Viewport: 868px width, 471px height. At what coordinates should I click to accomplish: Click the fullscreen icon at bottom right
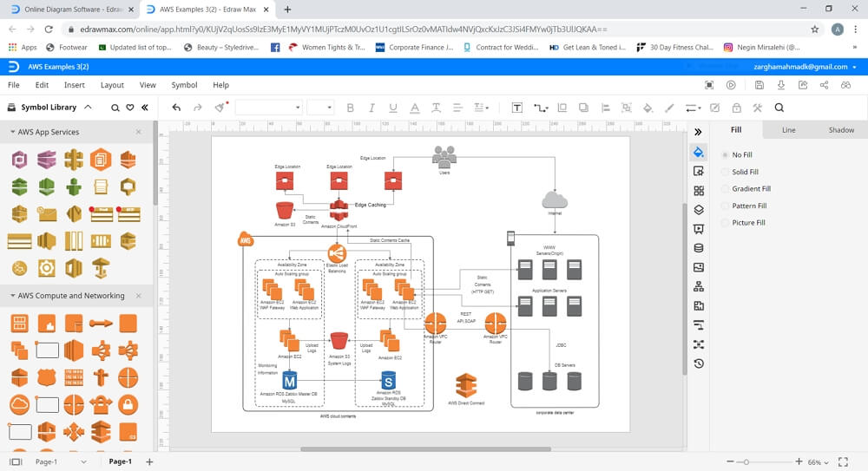[x=843, y=461]
